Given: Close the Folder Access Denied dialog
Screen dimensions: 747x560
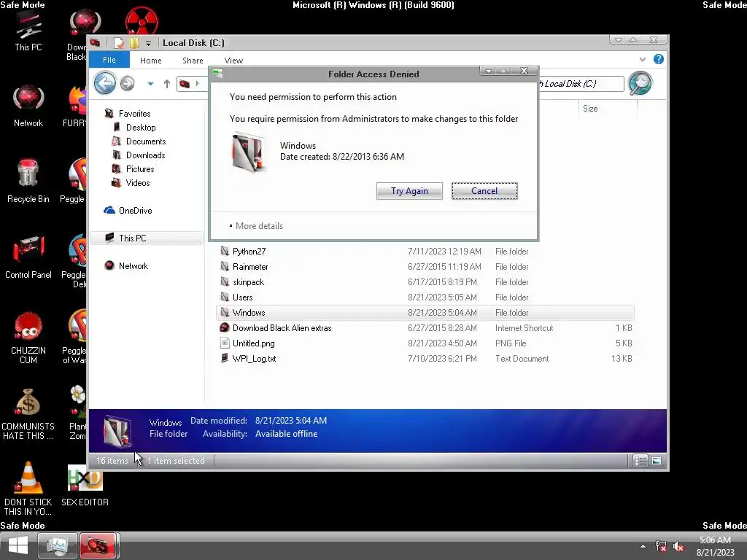Looking at the screenshot, I should [x=524, y=71].
